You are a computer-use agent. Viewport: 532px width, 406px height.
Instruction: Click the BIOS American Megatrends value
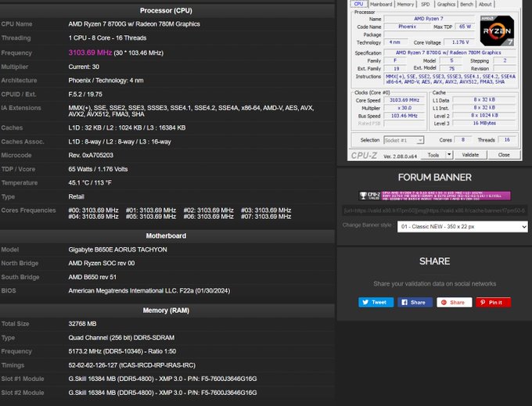click(x=149, y=291)
